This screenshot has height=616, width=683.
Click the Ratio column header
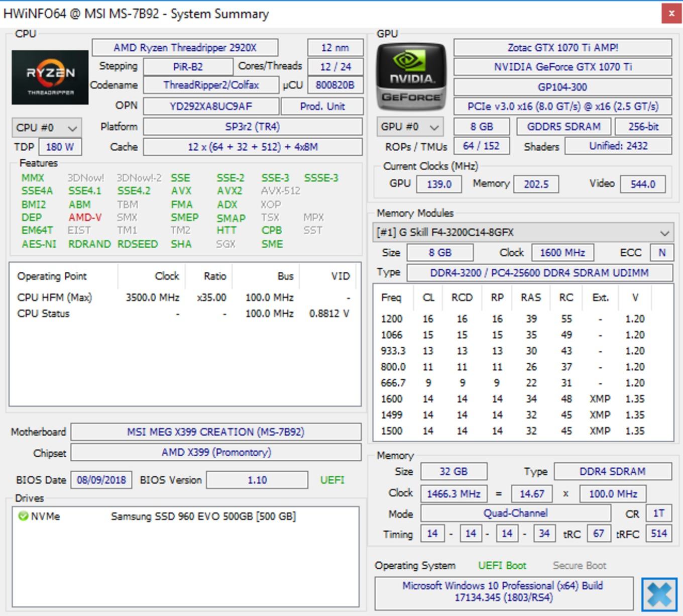tap(215, 276)
